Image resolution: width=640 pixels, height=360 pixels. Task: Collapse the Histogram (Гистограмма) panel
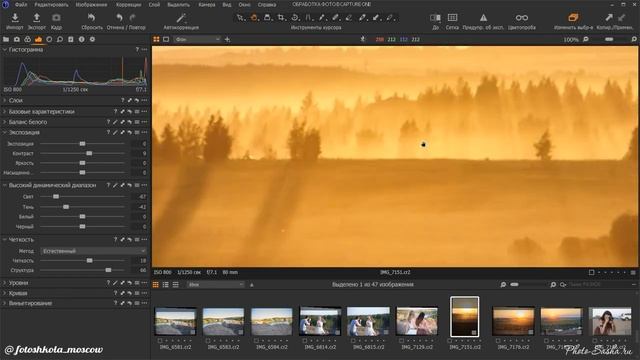click(4, 49)
